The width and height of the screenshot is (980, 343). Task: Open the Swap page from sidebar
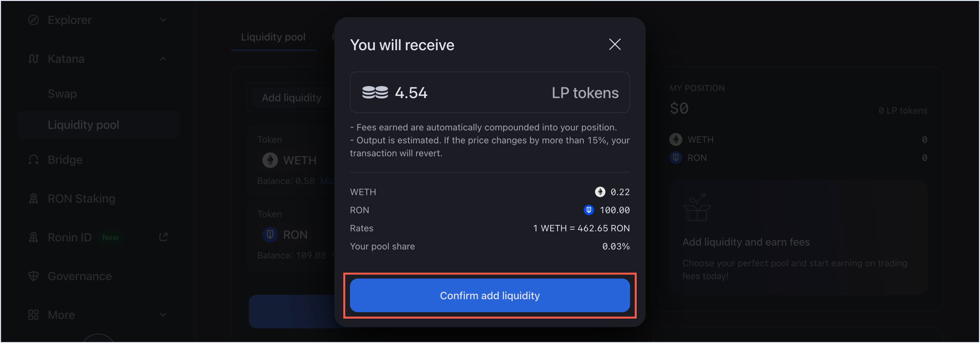[62, 93]
